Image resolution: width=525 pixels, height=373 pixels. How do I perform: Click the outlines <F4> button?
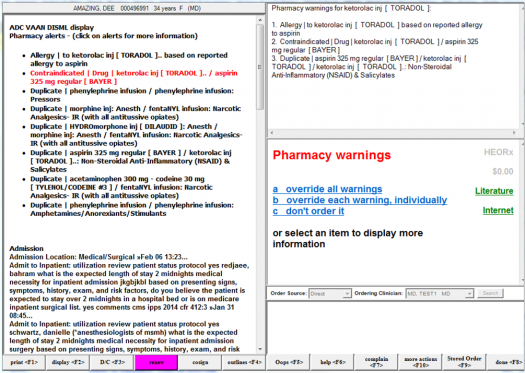244,362
